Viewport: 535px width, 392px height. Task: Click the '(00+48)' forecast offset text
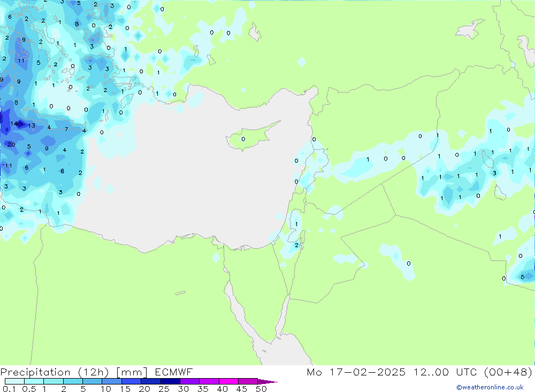pyautogui.click(x=508, y=372)
